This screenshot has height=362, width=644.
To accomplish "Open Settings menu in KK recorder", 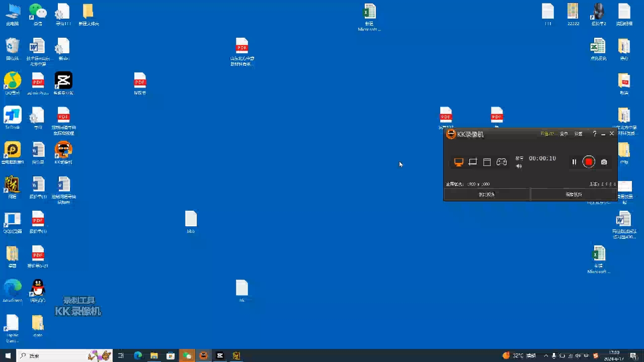I will click(579, 134).
